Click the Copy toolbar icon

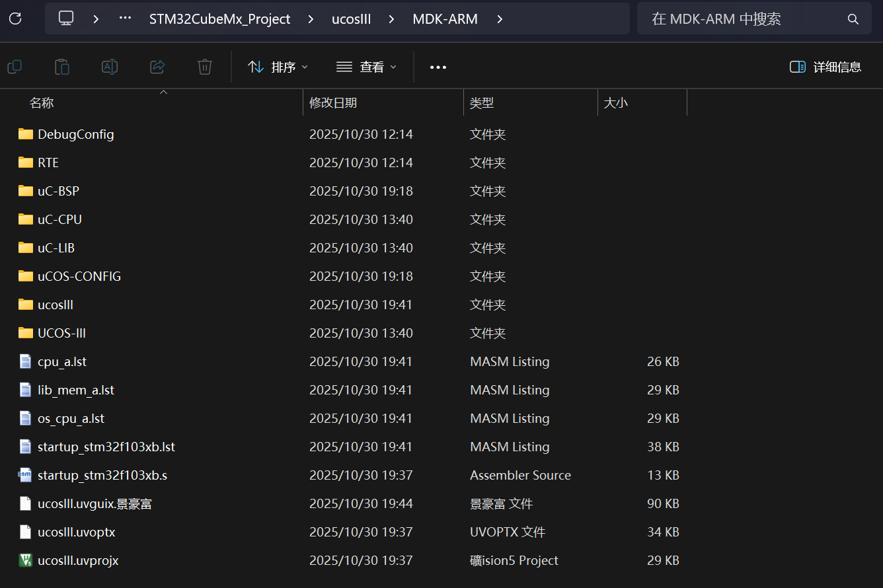[15, 67]
